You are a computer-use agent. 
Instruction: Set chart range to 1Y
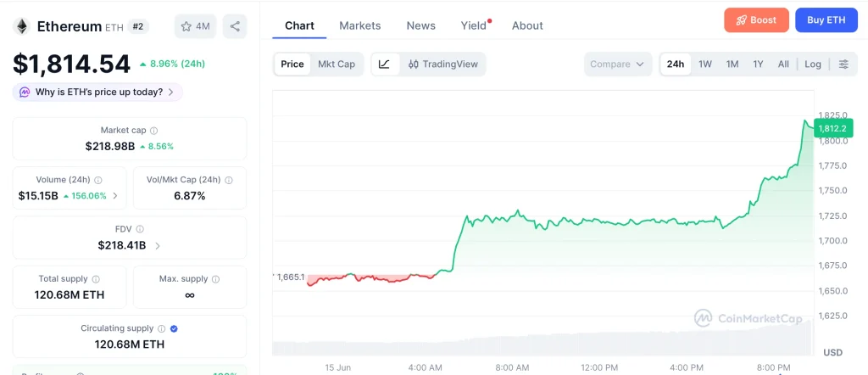[758, 64]
